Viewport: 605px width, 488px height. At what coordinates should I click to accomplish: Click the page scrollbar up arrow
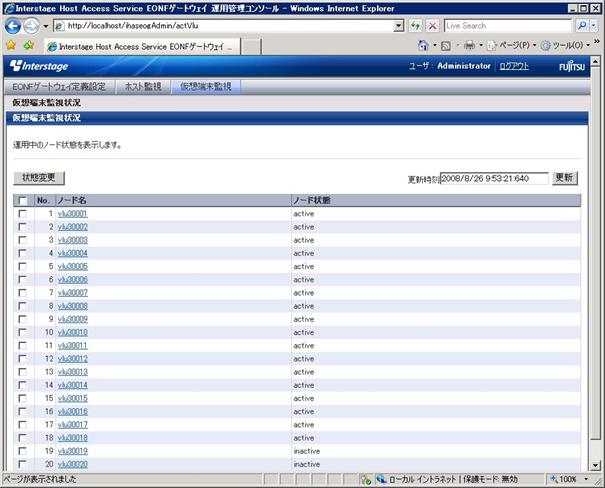pos(595,61)
